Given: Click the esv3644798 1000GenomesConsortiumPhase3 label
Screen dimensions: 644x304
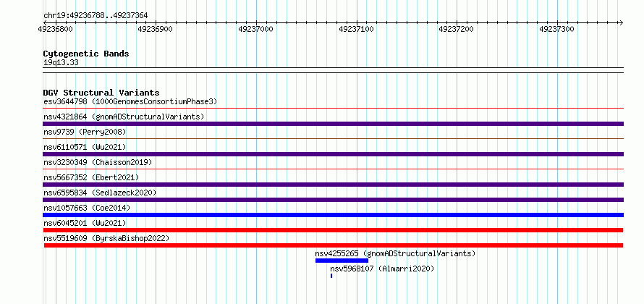Looking at the screenshot, I should [130, 101].
